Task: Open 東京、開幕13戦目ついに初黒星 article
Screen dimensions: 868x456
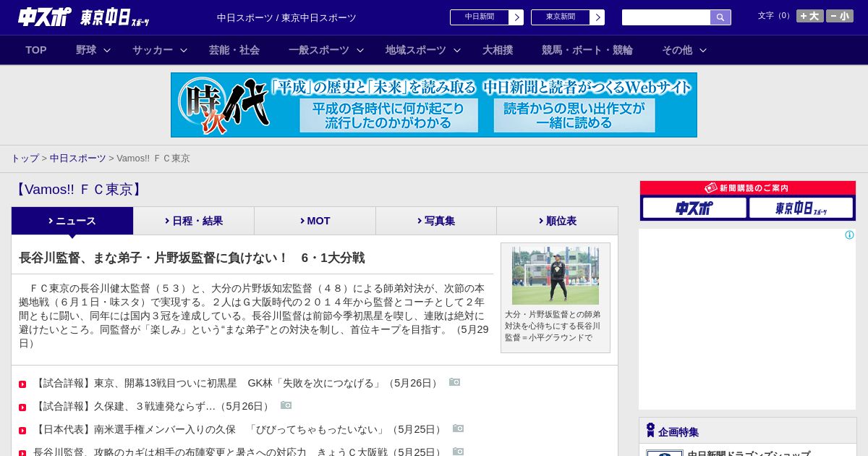Action: coord(237,383)
